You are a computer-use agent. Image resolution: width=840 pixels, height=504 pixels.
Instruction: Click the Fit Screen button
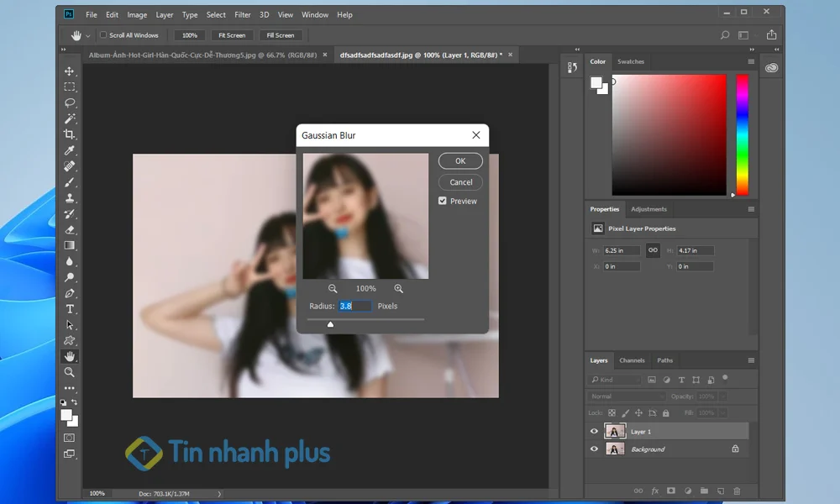click(x=232, y=34)
